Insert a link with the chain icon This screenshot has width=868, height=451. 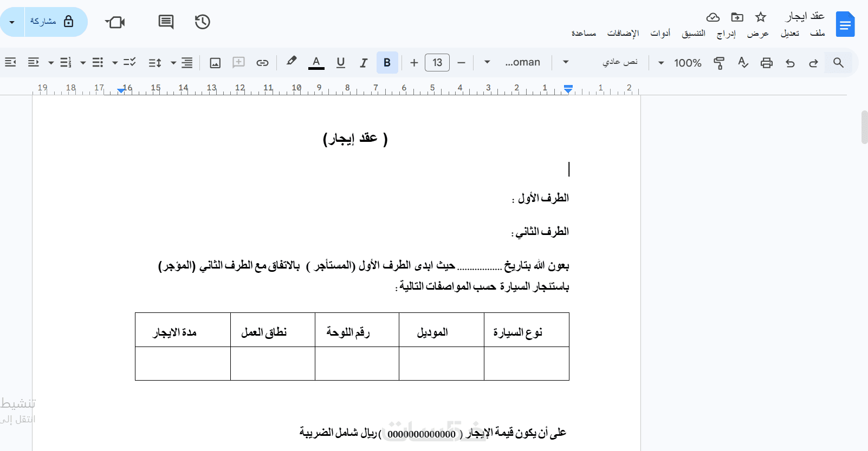pos(262,63)
